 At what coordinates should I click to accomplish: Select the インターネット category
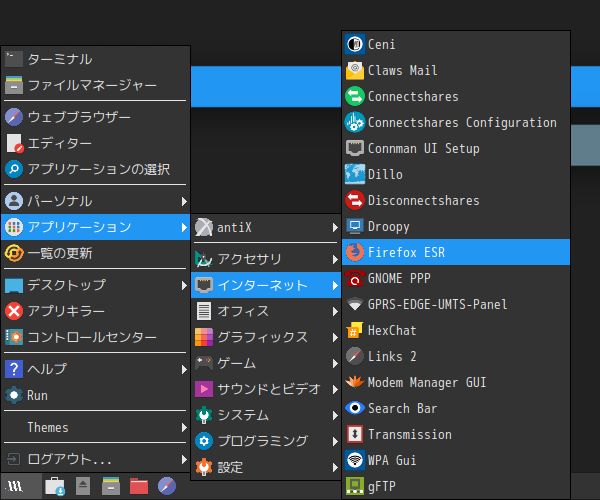tap(266, 285)
